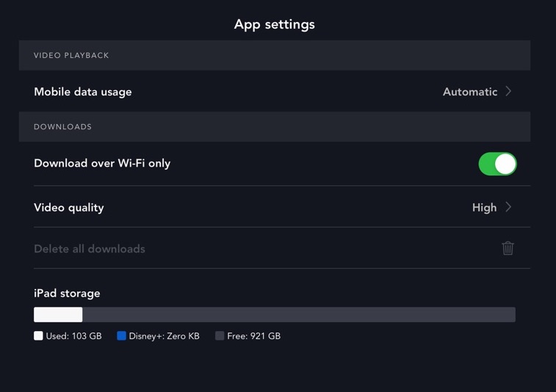
Task: Click the Delete all downloads text
Action: tap(90, 249)
